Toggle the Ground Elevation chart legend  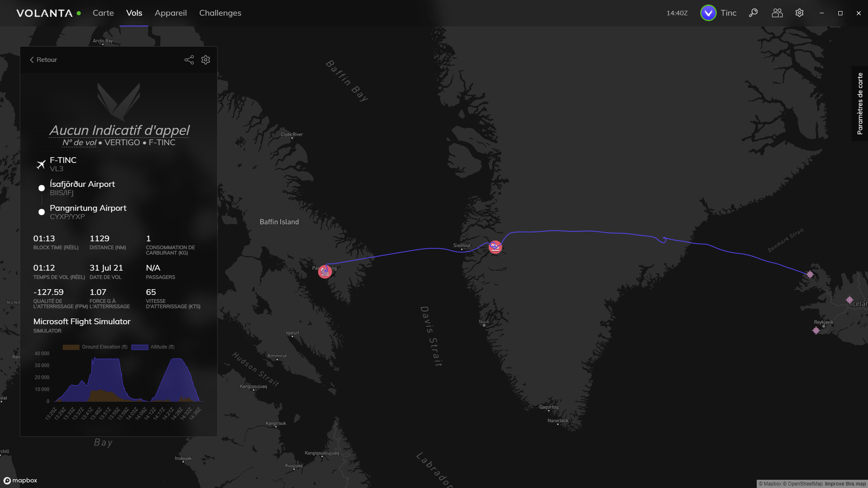coord(95,347)
